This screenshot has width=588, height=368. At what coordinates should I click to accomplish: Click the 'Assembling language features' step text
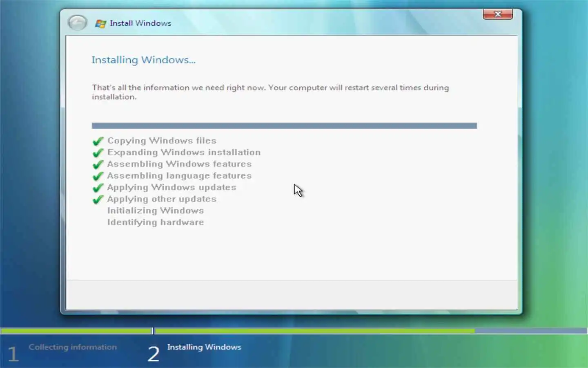[179, 176]
